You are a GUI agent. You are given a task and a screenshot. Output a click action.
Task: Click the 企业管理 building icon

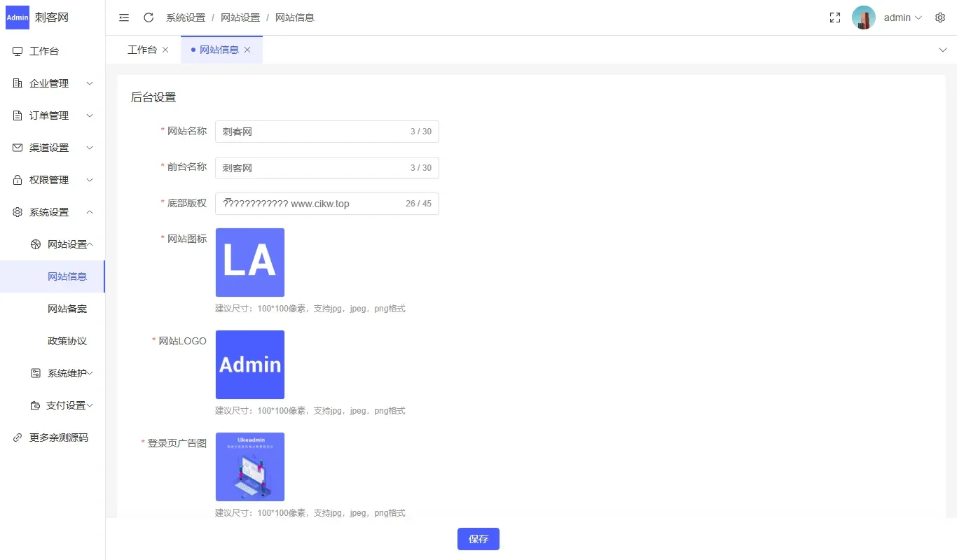click(x=18, y=83)
